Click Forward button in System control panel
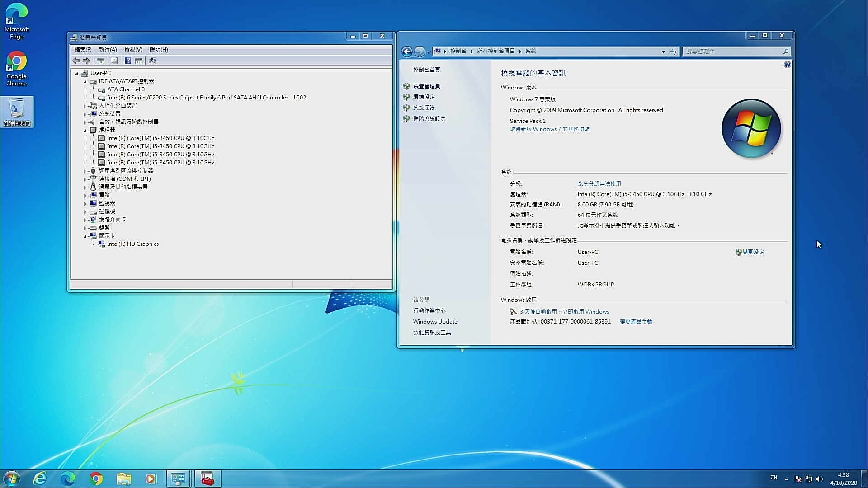This screenshot has height=488, width=868. 420,52
